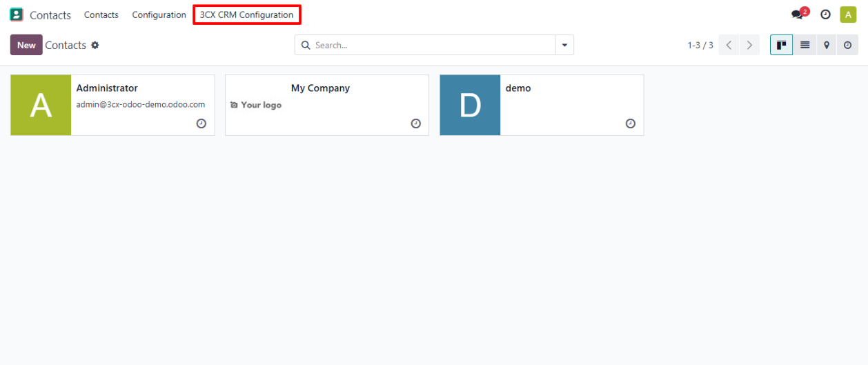Switch to map view
The width and height of the screenshot is (868, 365).
(826, 45)
